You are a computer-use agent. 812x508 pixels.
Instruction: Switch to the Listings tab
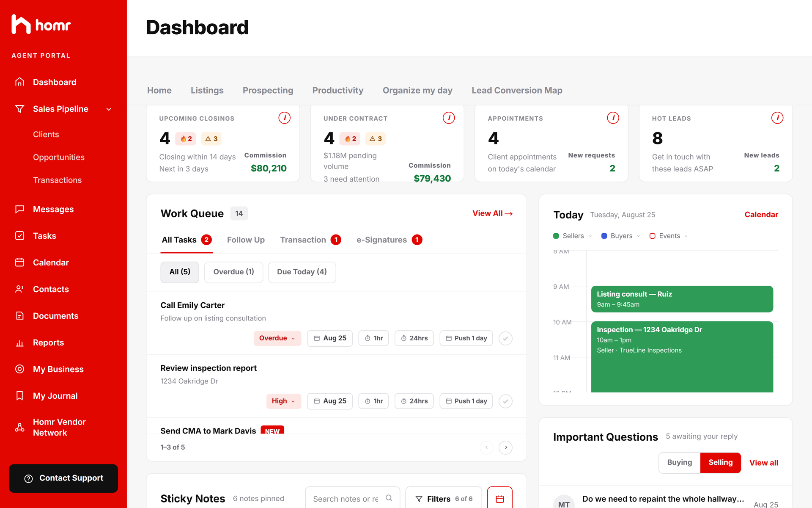pos(207,90)
